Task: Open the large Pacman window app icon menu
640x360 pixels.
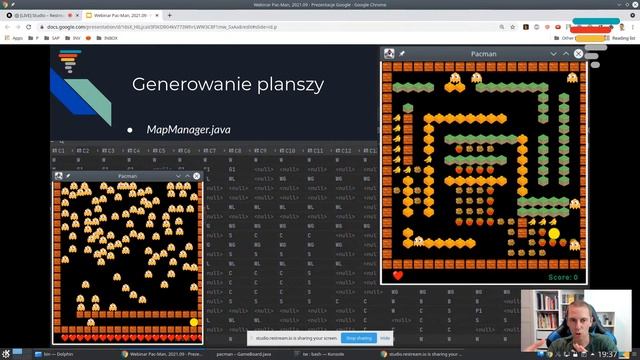Action: pos(389,53)
